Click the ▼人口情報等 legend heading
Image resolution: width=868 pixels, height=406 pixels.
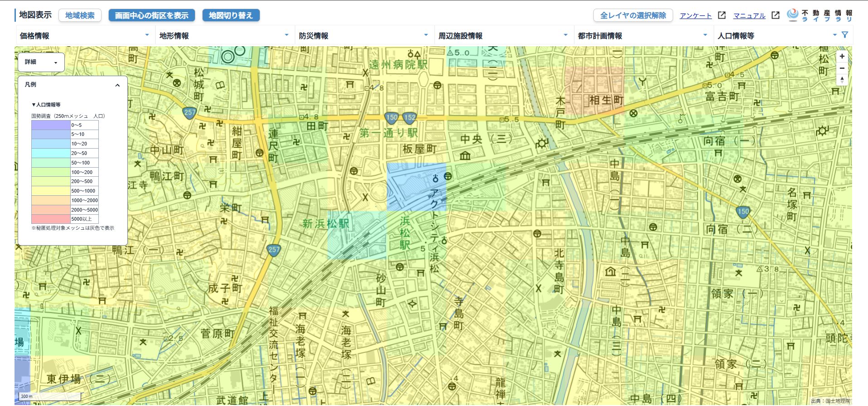tap(46, 105)
